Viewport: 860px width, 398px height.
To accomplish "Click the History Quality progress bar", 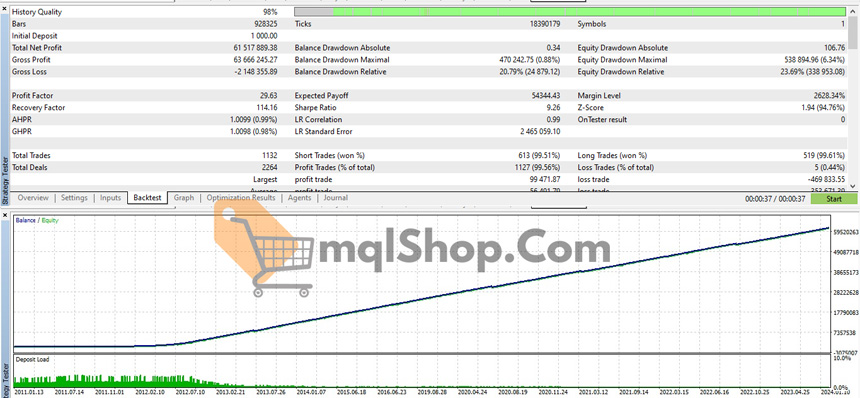I will tap(570, 12).
